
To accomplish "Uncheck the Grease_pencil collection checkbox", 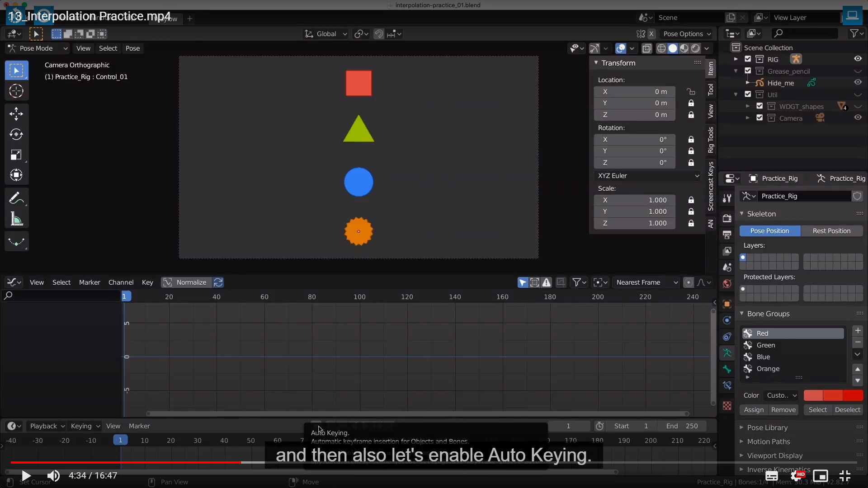I will pyautogui.click(x=748, y=71).
